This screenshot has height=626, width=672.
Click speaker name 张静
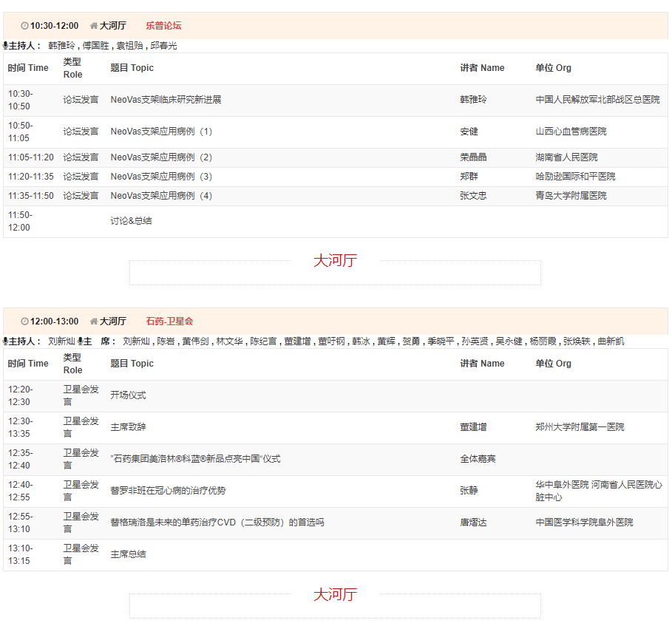click(469, 491)
